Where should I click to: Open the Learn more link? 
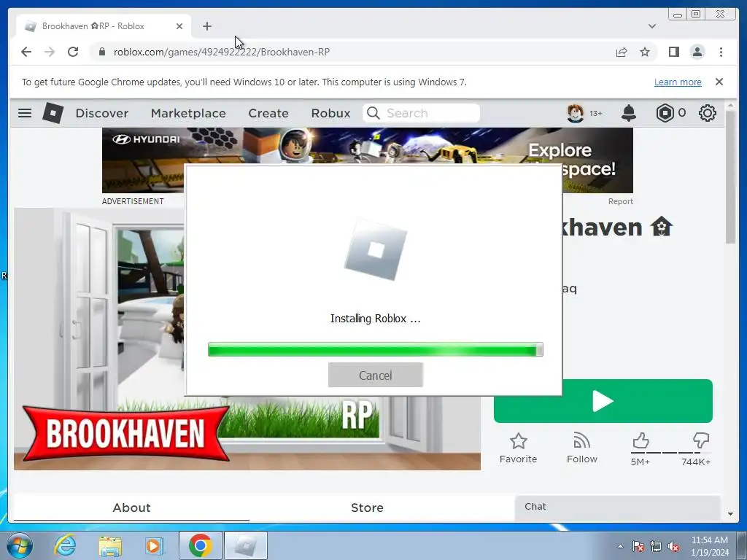pyautogui.click(x=678, y=82)
